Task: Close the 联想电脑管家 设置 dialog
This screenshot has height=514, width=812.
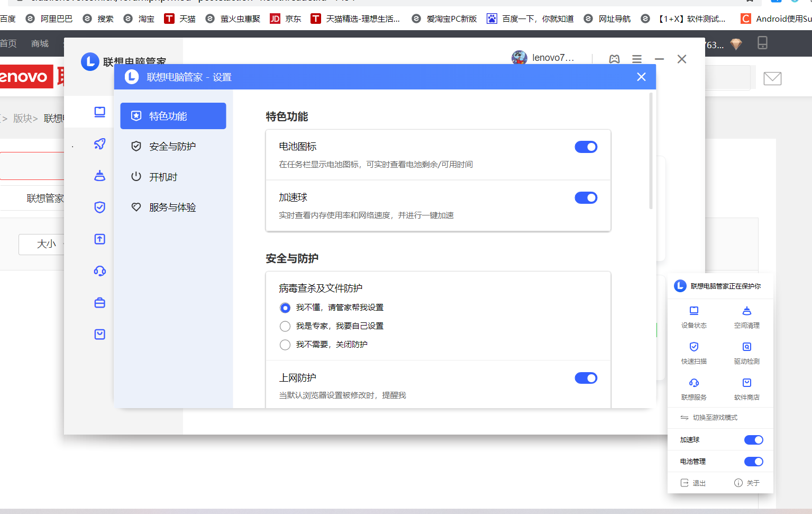Action: (x=641, y=77)
